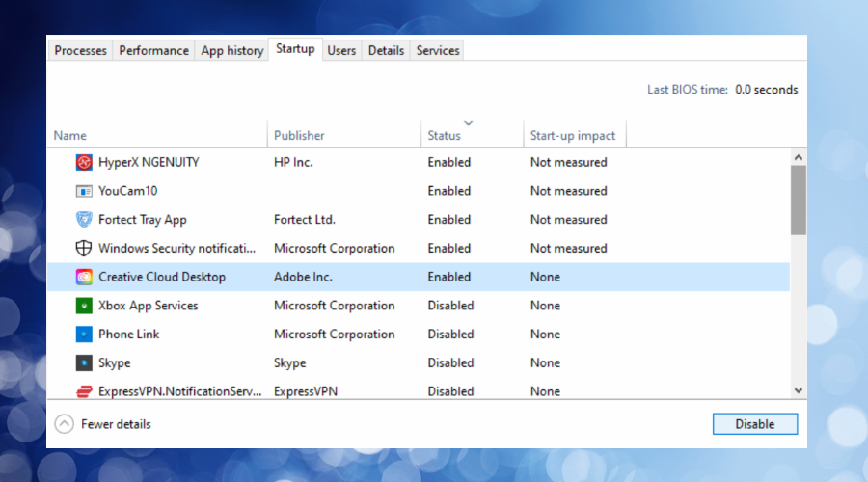Select the Creative Cloud Desktop name
868x482 pixels.
coord(162,277)
